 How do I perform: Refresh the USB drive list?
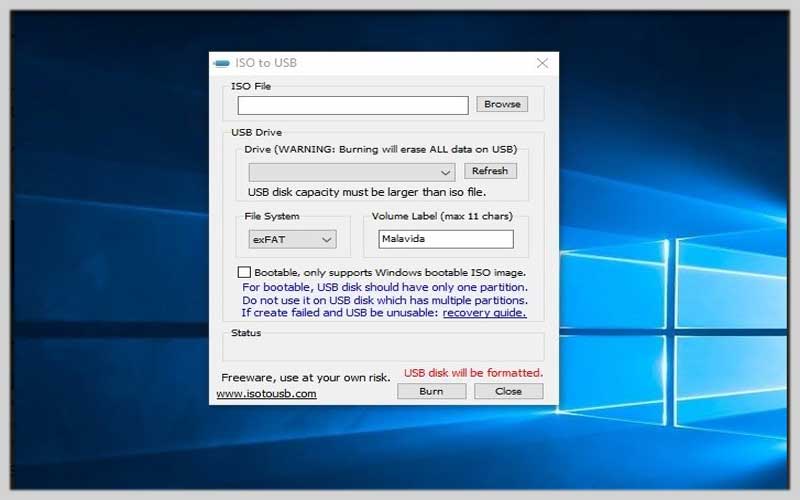click(490, 171)
